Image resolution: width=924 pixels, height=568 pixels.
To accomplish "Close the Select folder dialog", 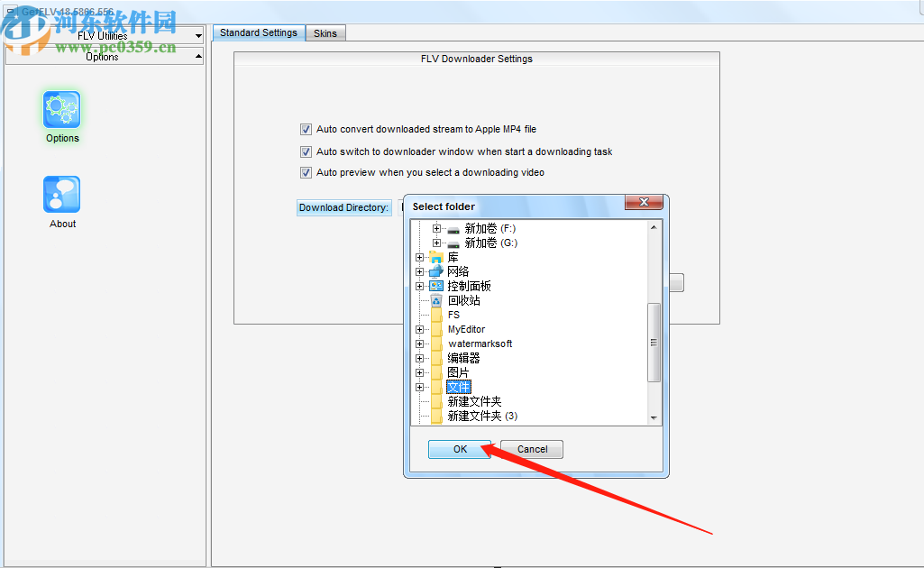I will (x=644, y=202).
